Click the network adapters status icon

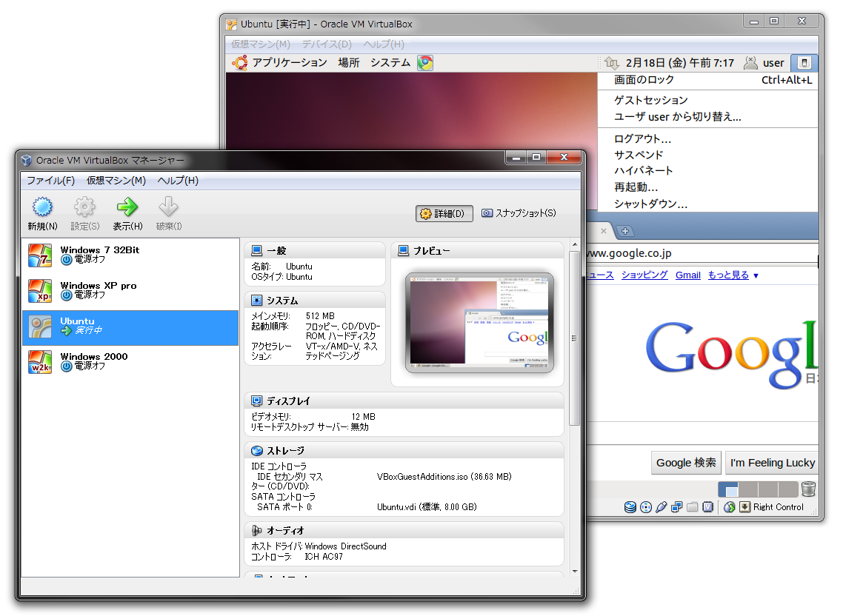(x=677, y=507)
